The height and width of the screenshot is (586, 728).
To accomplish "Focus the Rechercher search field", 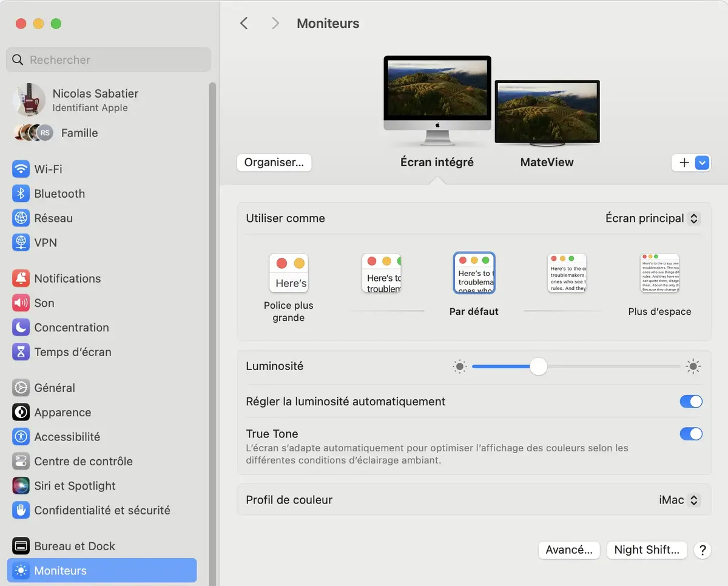I will [109, 60].
